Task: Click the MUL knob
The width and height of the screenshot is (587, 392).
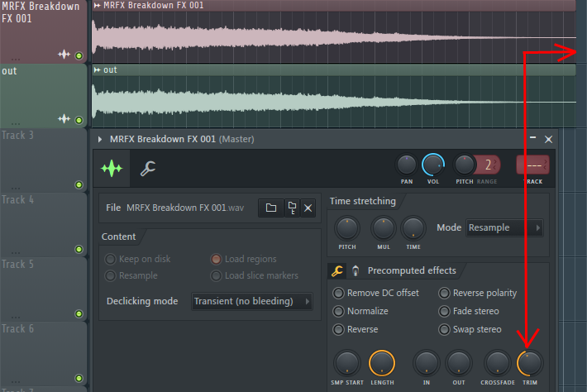Action: [384, 228]
